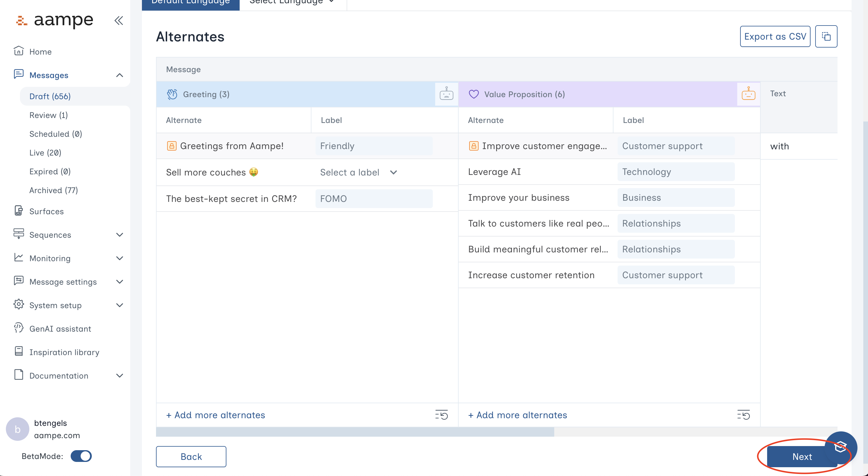Toggle the BetaMode switch

(x=82, y=456)
